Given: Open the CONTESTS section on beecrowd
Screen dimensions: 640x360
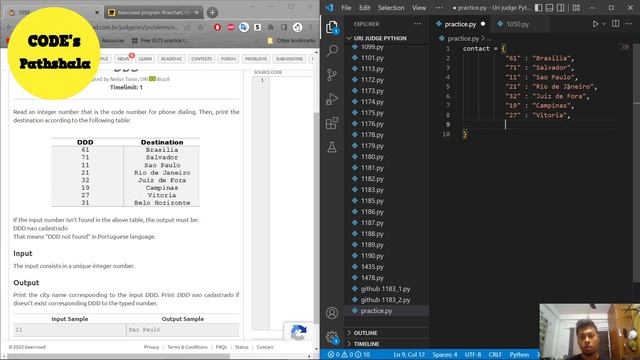Looking at the screenshot, I should (201, 59).
